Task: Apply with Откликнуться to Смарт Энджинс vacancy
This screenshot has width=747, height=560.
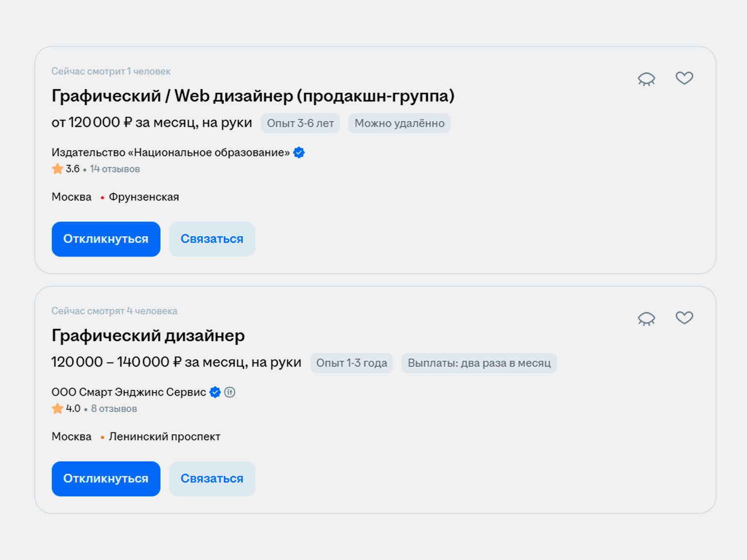Action: pyautogui.click(x=106, y=479)
